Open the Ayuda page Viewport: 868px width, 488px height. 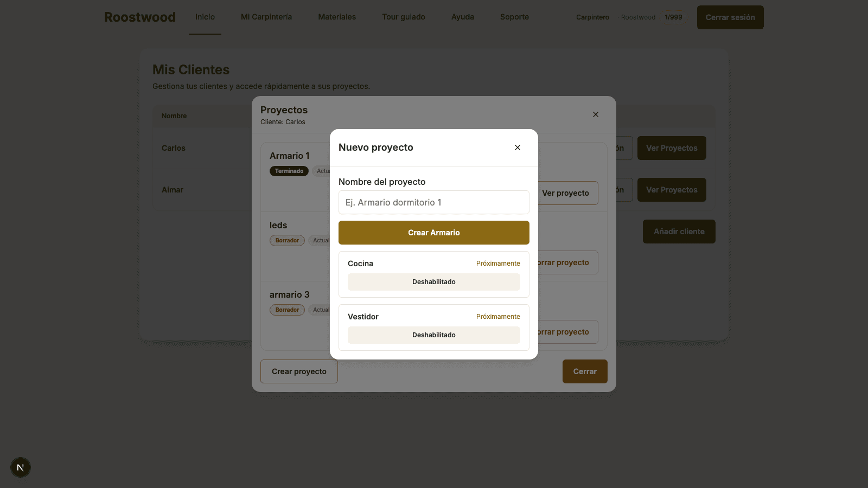pos(463,17)
